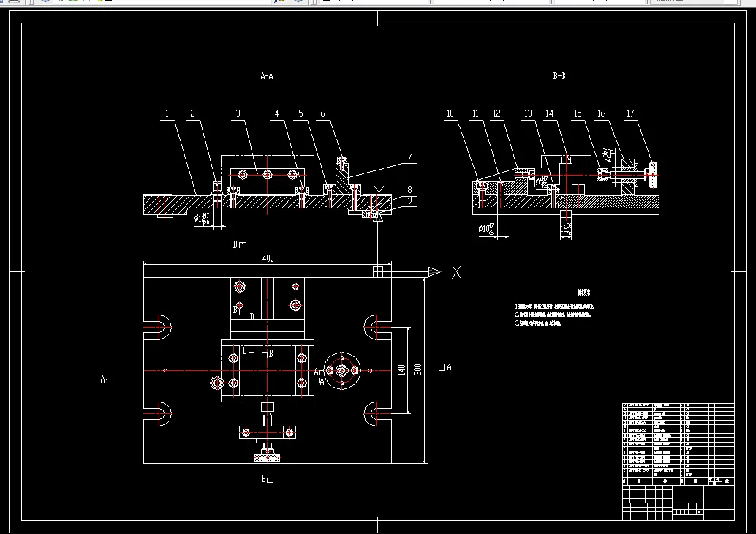Screen dimensions: 756x534
Task: Select the ø10 tolerance text under B-B view
Action: [486, 229]
